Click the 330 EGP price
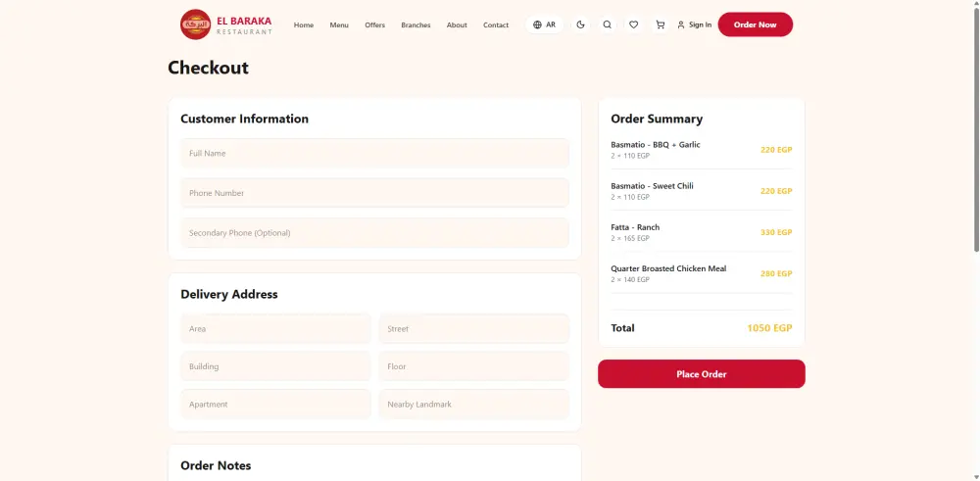Viewport: 980px width, 481px height. coord(776,232)
